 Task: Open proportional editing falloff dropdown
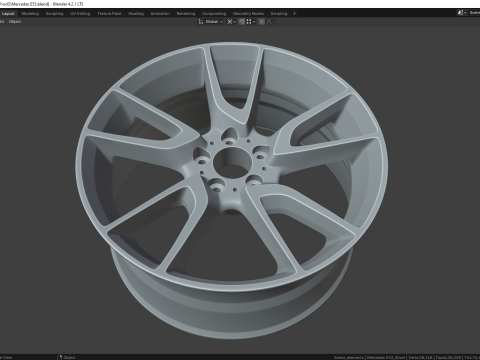270,22
